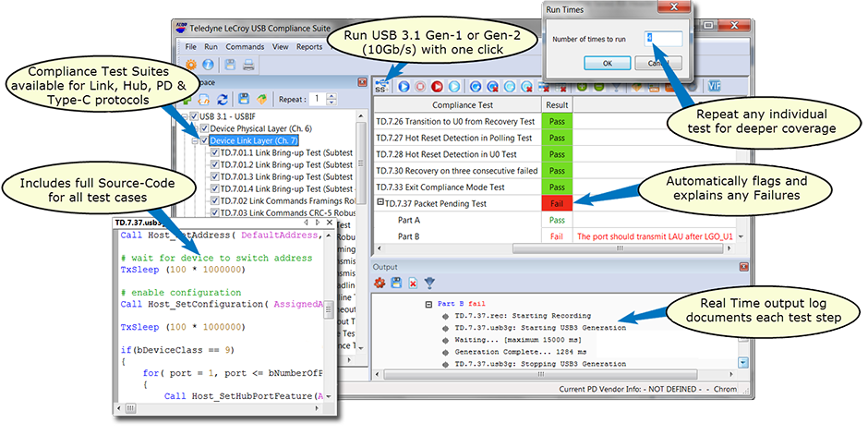The height and width of the screenshot is (435, 868).
Task: Collapse the USB 3.1 - USBIF tree node
Action: (185, 116)
